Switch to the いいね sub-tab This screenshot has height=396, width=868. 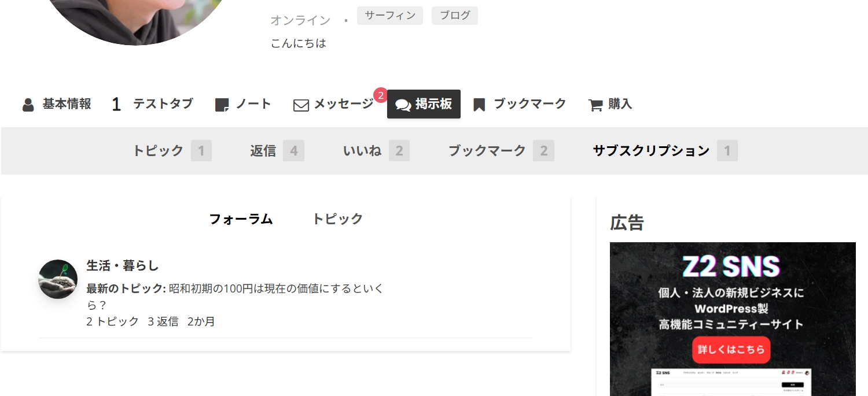point(376,151)
